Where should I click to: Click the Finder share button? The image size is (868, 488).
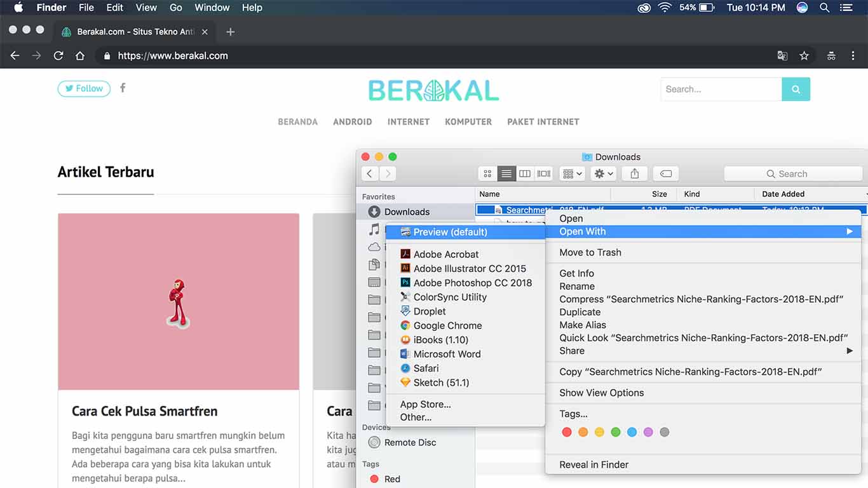pyautogui.click(x=635, y=173)
